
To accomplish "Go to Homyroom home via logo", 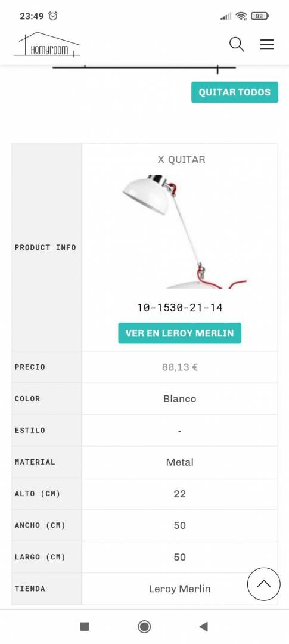I will coord(47,44).
